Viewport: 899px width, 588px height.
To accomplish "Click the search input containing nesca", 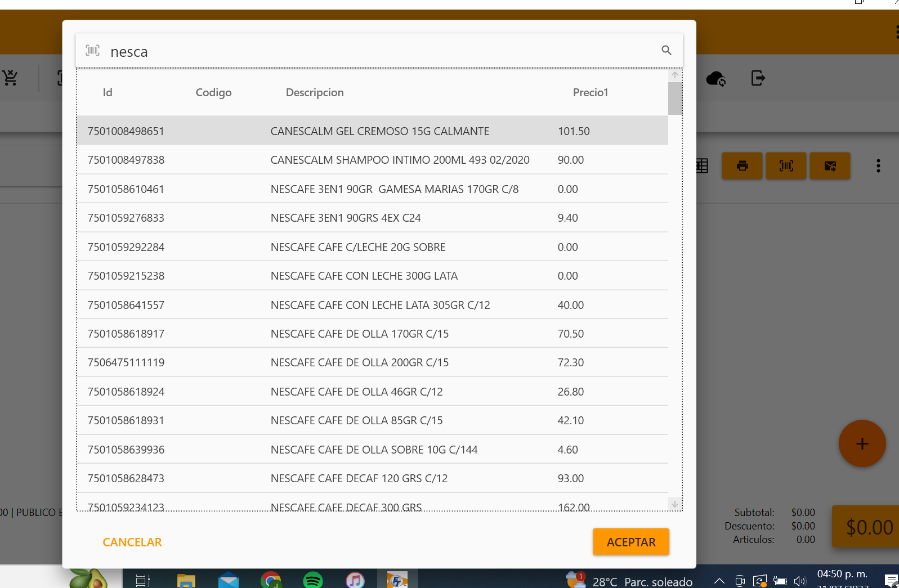I will pyautogui.click(x=379, y=51).
